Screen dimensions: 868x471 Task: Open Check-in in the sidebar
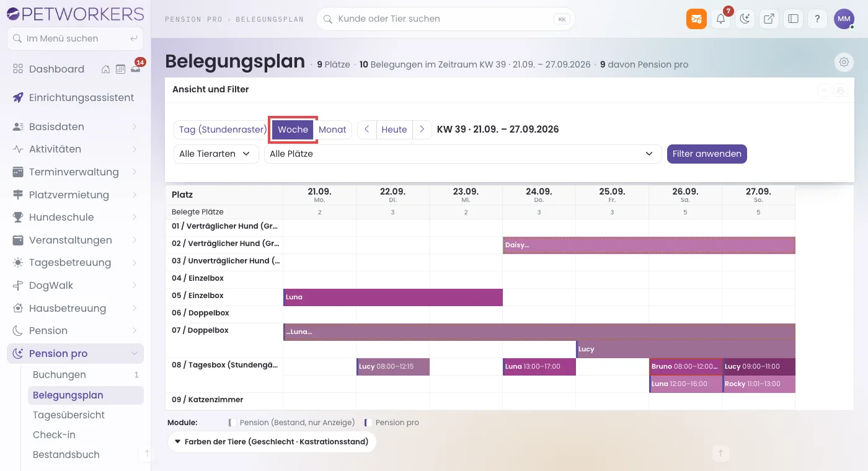(86, 434)
